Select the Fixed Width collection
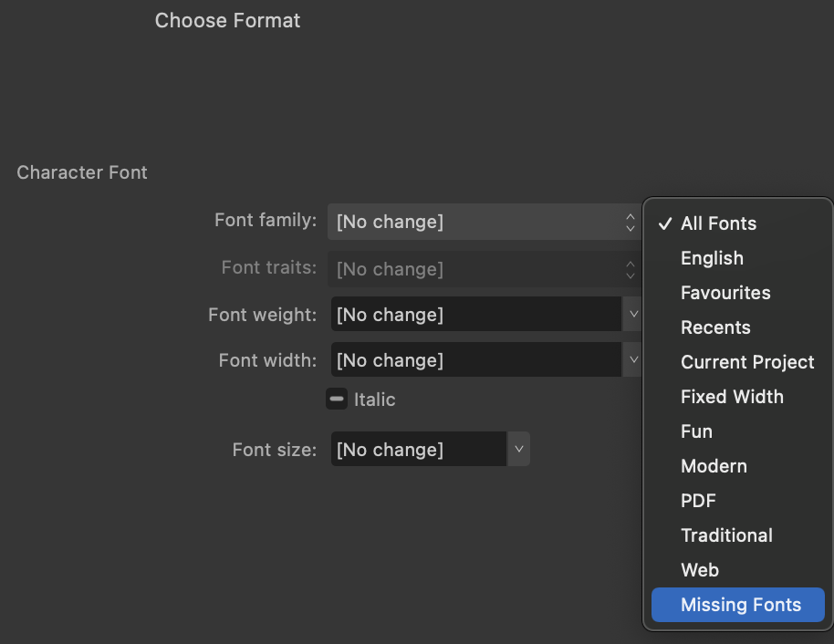The width and height of the screenshot is (834, 644). point(732,397)
